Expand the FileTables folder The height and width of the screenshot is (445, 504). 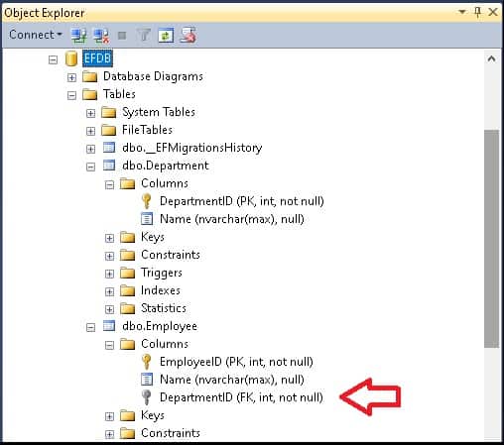click(x=90, y=131)
